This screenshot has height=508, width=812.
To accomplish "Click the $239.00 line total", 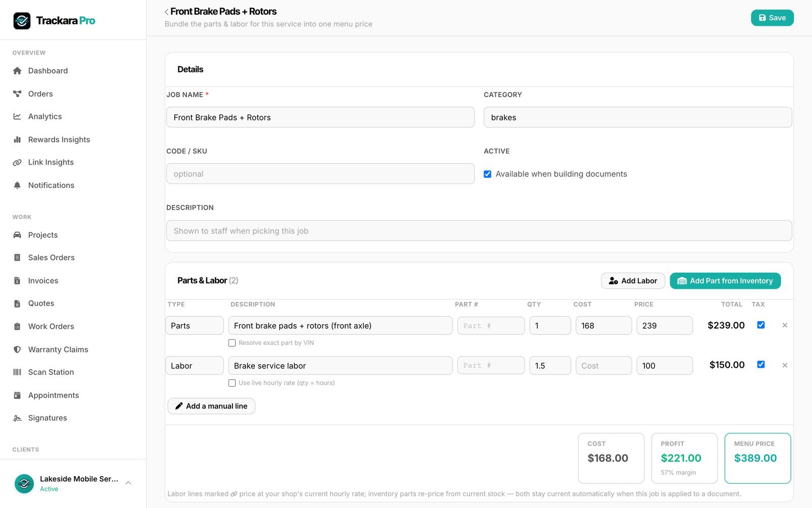I will point(726,325).
